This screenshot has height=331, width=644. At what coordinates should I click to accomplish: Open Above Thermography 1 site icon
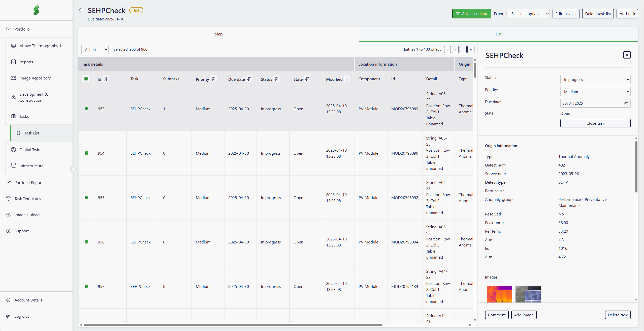coord(13,46)
